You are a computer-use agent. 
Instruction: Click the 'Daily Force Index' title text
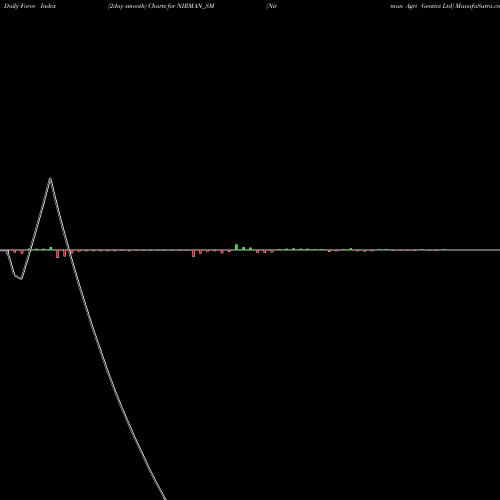coord(30,6)
